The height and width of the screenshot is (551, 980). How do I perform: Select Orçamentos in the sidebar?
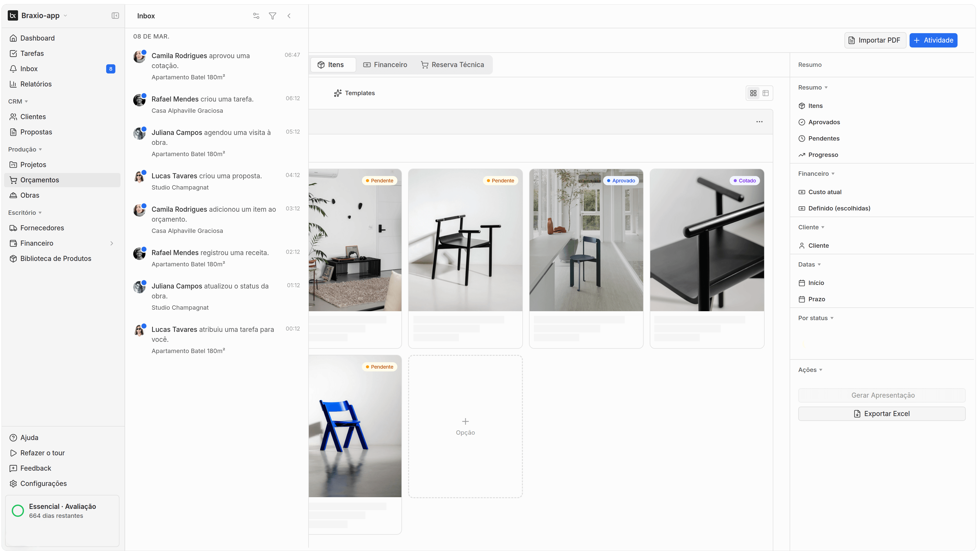pyautogui.click(x=62, y=180)
